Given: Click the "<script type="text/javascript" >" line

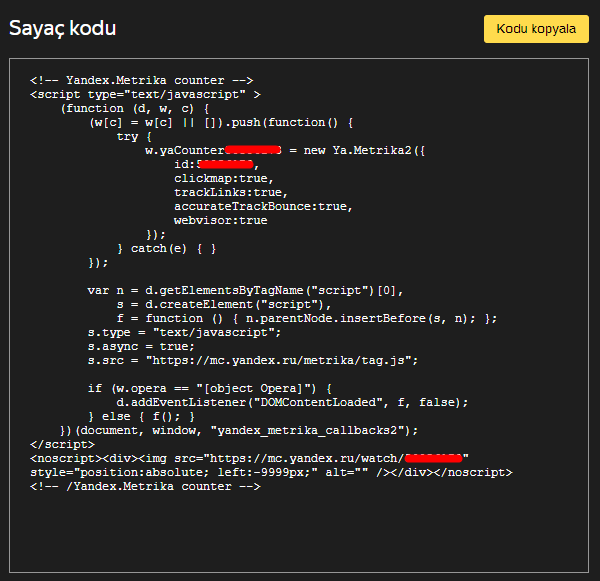Looking at the screenshot, I should pyautogui.click(x=145, y=95).
